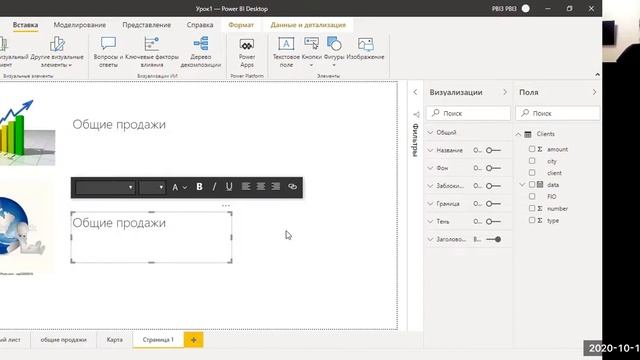Open the Моделирование ribbon tab
The height and width of the screenshot is (360, 640).
click(80, 25)
